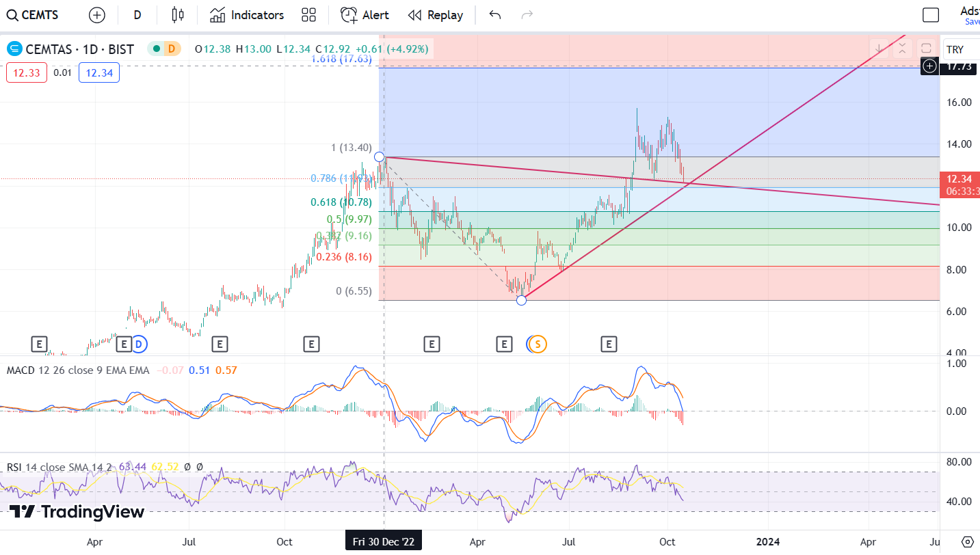The image size is (980, 555).
Task: Select the Fibonacci anchor at level 0 (6.55)
Action: click(521, 300)
